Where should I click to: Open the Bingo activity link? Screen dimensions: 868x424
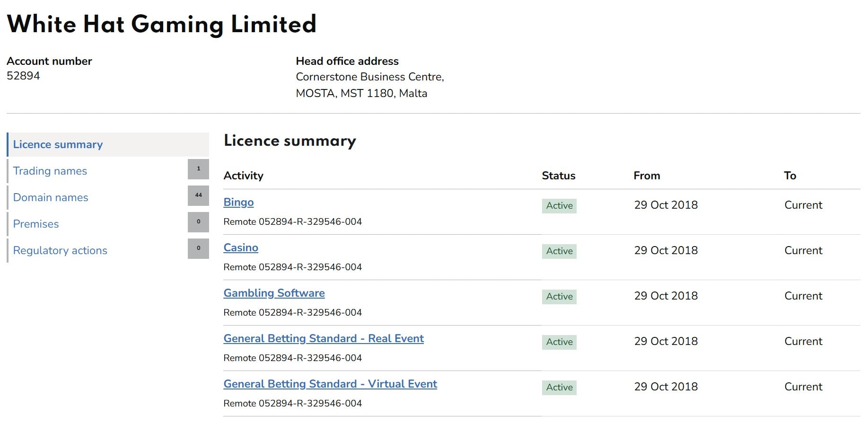coord(238,203)
